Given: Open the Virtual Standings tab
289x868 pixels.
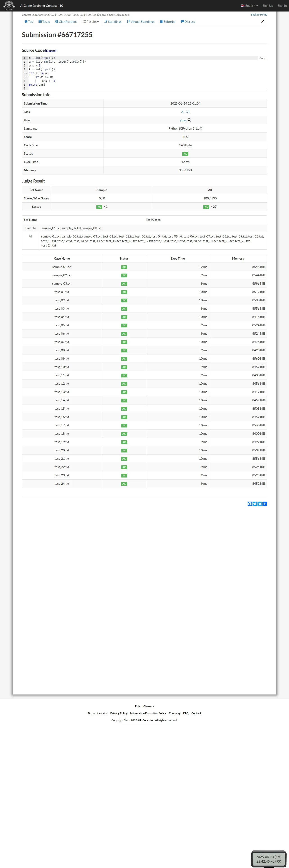Looking at the screenshot, I should [x=141, y=22].
